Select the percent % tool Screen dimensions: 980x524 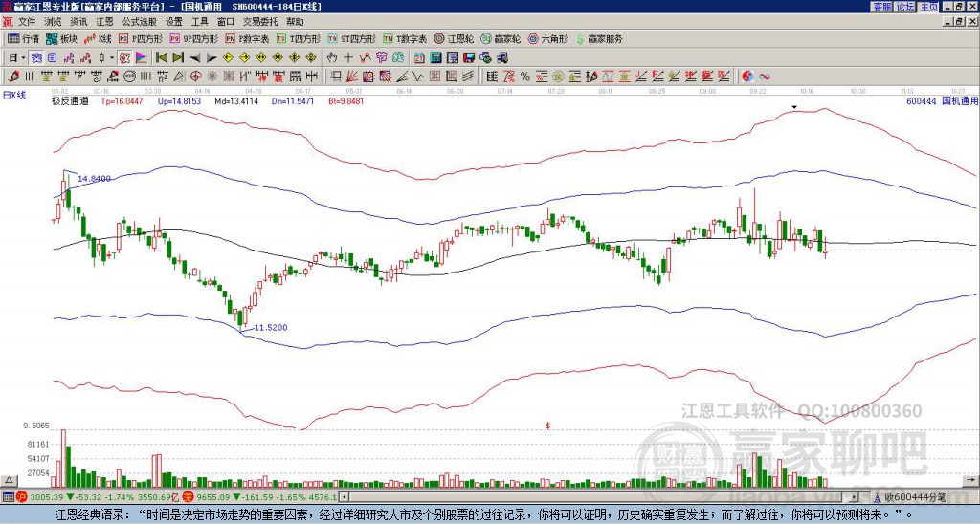(x=525, y=76)
